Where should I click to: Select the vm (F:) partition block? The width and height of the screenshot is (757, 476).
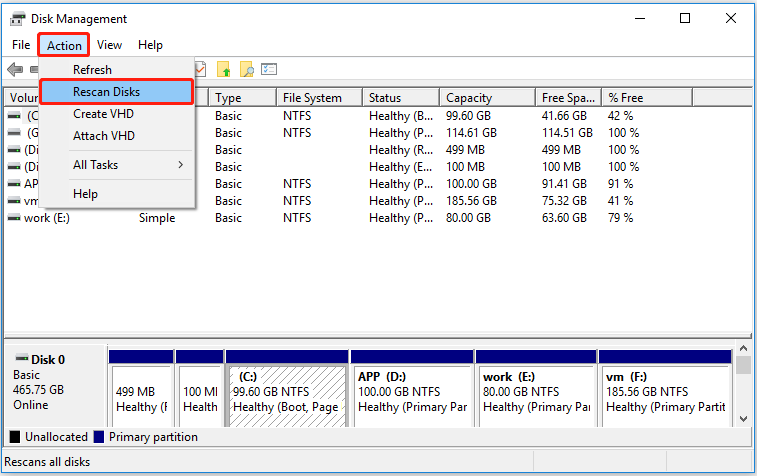click(665, 389)
